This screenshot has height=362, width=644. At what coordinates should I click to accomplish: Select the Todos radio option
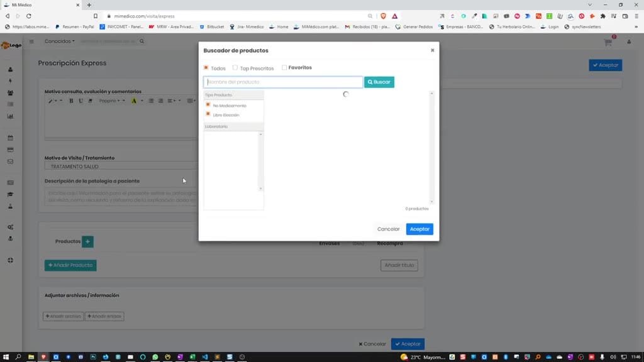(206, 67)
